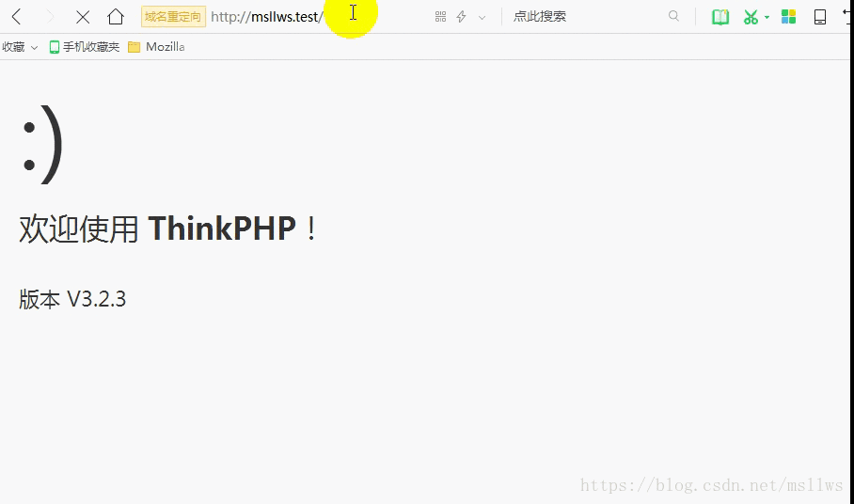Open the 手机收藏夹 bookmark
The height and width of the screenshot is (504, 854).
pos(85,47)
